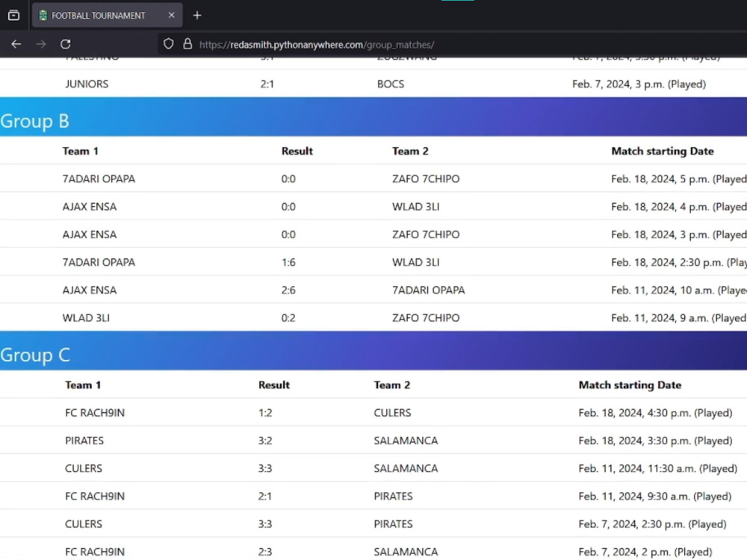Click the browser back arrow

click(x=16, y=44)
